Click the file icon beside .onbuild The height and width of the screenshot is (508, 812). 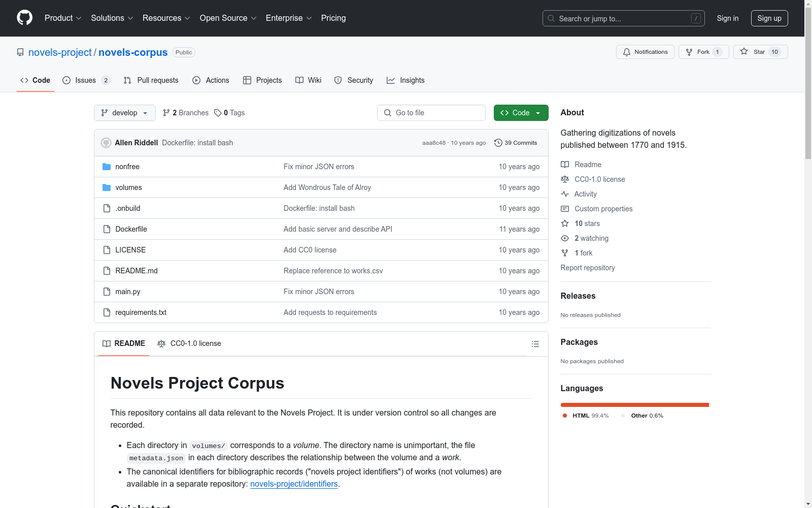(107, 208)
